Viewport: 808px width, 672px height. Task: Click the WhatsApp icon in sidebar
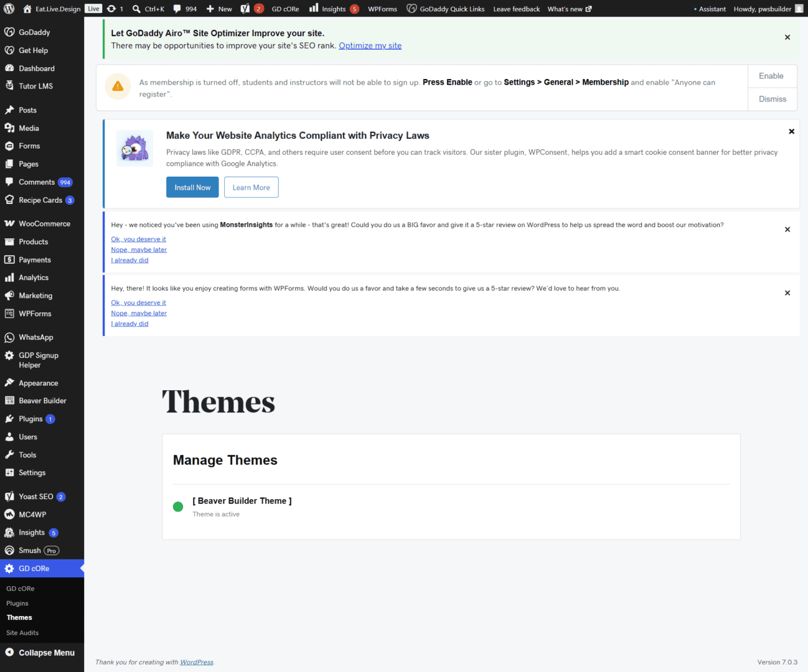(9, 338)
